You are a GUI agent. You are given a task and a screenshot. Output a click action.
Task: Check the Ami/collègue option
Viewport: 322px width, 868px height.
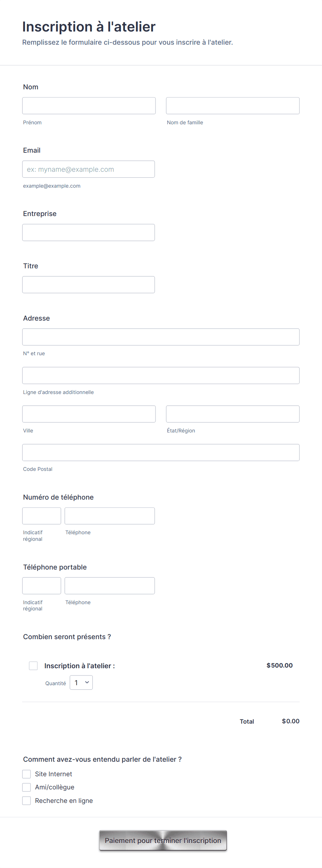point(27,787)
